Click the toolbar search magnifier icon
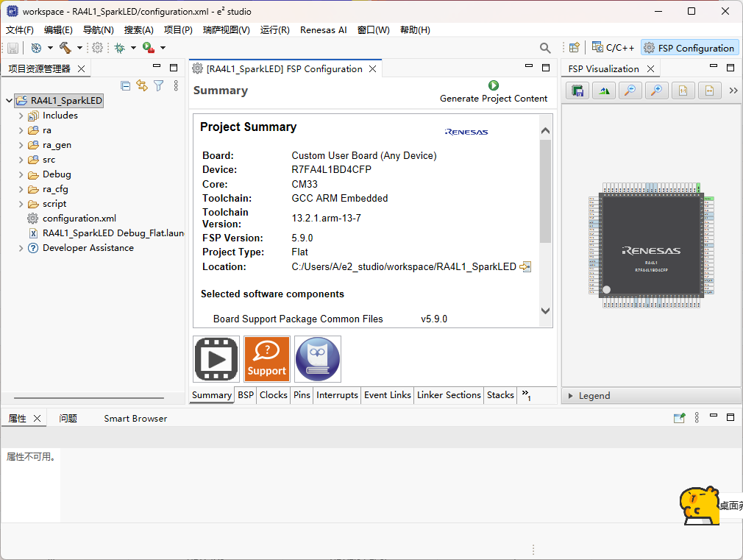The image size is (743, 560). (545, 48)
